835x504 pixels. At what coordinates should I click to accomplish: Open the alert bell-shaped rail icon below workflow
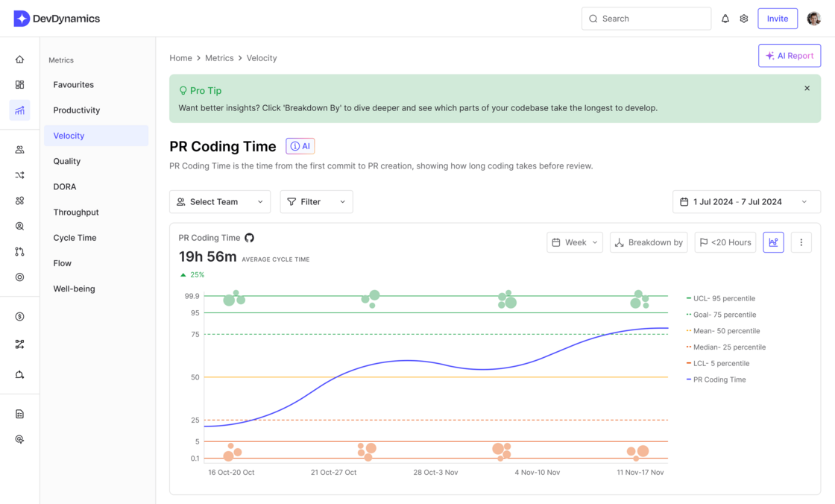point(19,374)
